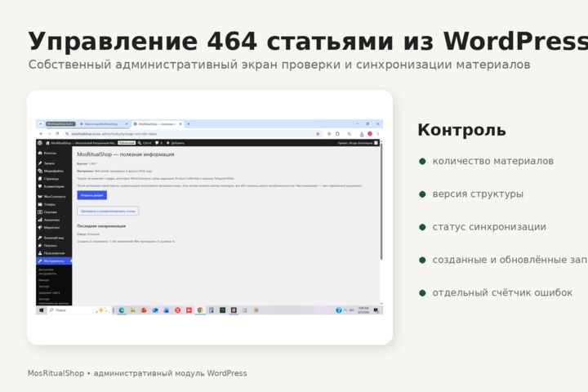Open Импорт in the Инструменты submenu
Viewport: 588px width, 392px height.
tap(44, 280)
